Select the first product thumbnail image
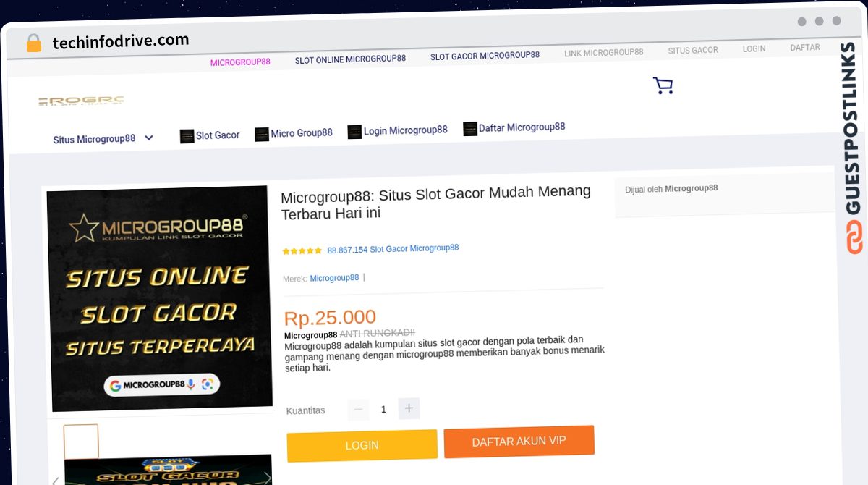 81,442
